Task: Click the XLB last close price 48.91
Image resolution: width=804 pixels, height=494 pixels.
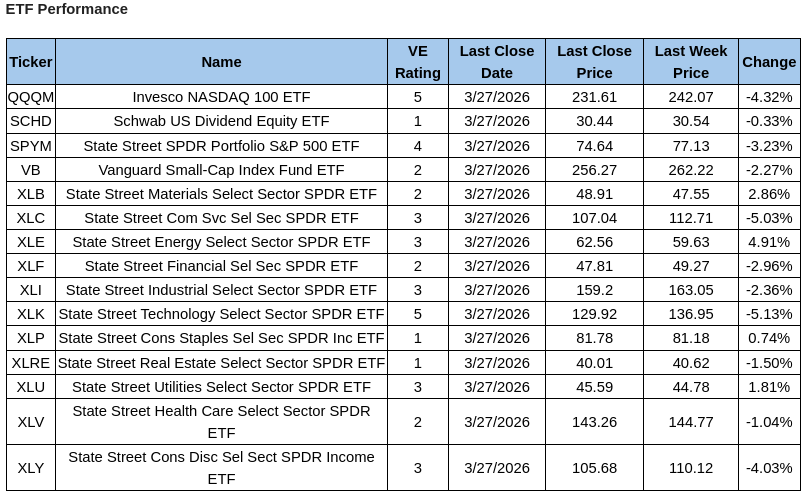Action: pyautogui.click(x=594, y=194)
